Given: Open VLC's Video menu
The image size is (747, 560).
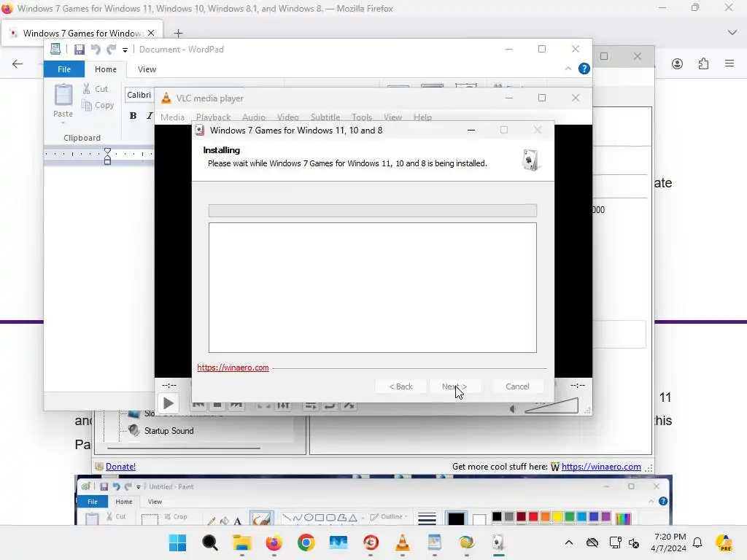Looking at the screenshot, I should point(287,117).
